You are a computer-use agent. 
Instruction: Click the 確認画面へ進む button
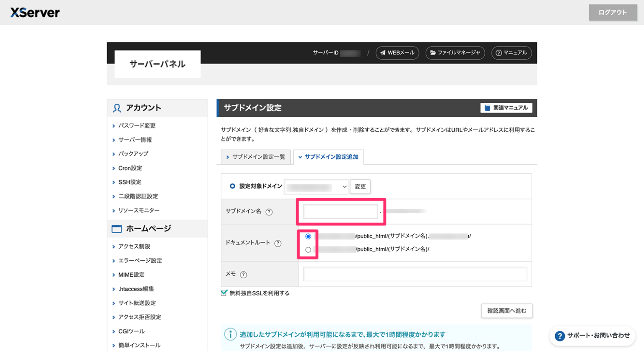506,311
